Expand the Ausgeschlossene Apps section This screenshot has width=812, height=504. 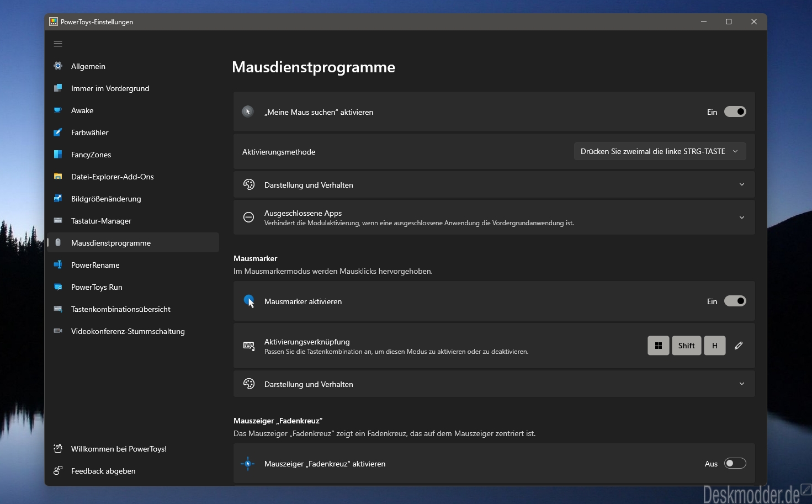tap(742, 217)
